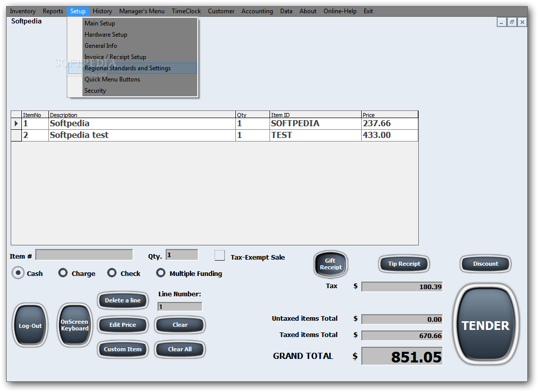Click the TEST item ID cell
Viewport: 538px width, 392px height.
click(316, 135)
